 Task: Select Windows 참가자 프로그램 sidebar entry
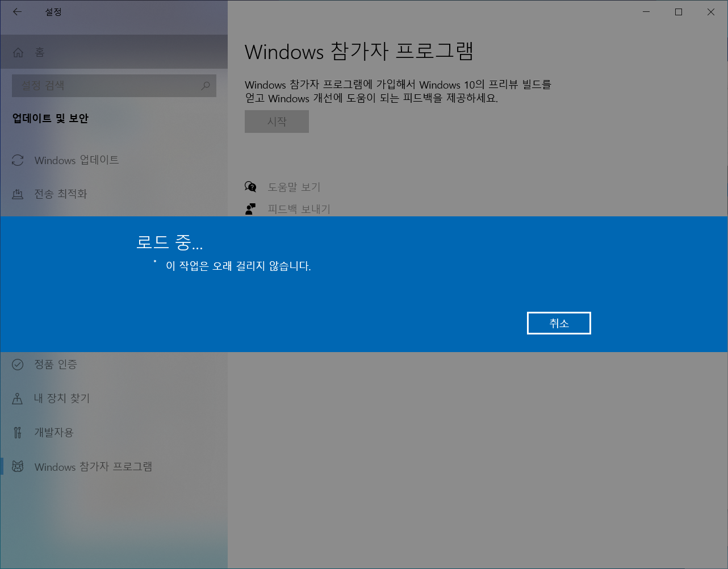[x=93, y=467]
